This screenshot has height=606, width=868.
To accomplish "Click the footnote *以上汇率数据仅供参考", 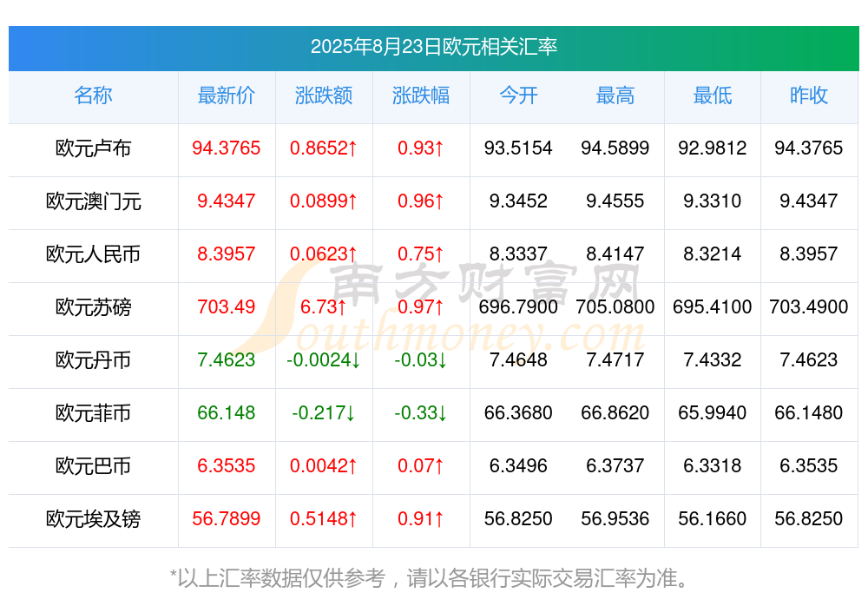I will 278,578.
